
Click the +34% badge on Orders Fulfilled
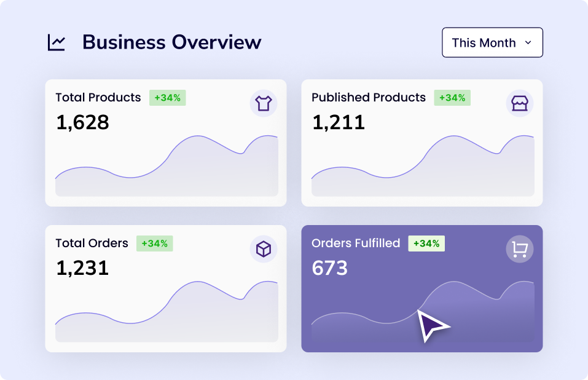point(426,243)
